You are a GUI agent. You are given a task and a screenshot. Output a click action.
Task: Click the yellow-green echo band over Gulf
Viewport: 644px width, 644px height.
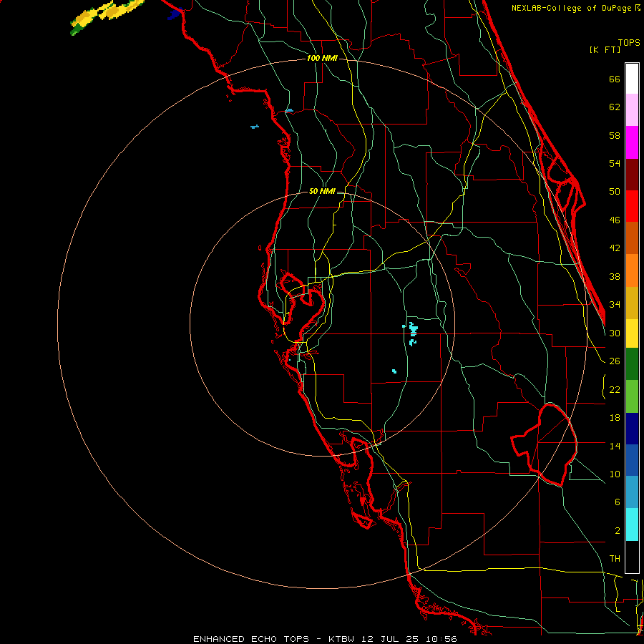coord(107,16)
